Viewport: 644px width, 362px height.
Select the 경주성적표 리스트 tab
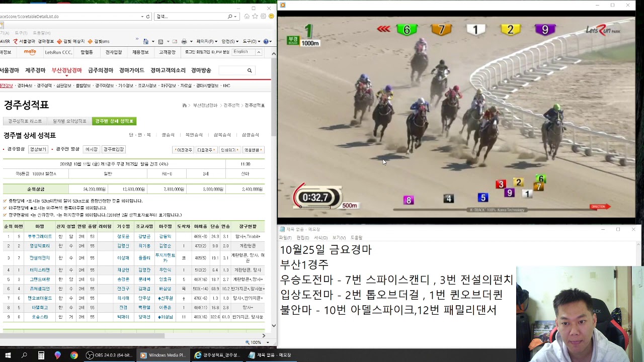pyautogui.click(x=25, y=121)
